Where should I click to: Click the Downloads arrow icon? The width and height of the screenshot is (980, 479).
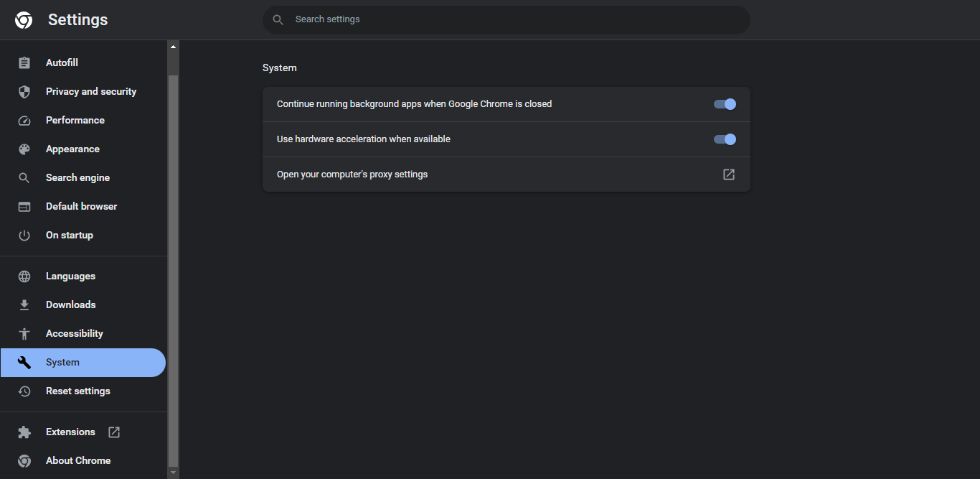pyautogui.click(x=24, y=305)
